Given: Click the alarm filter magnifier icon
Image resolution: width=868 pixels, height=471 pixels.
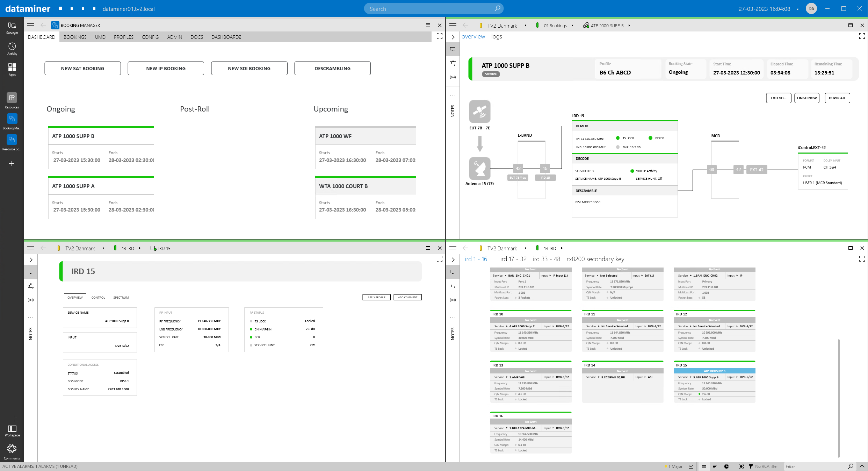Looking at the screenshot, I should click(x=851, y=466).
